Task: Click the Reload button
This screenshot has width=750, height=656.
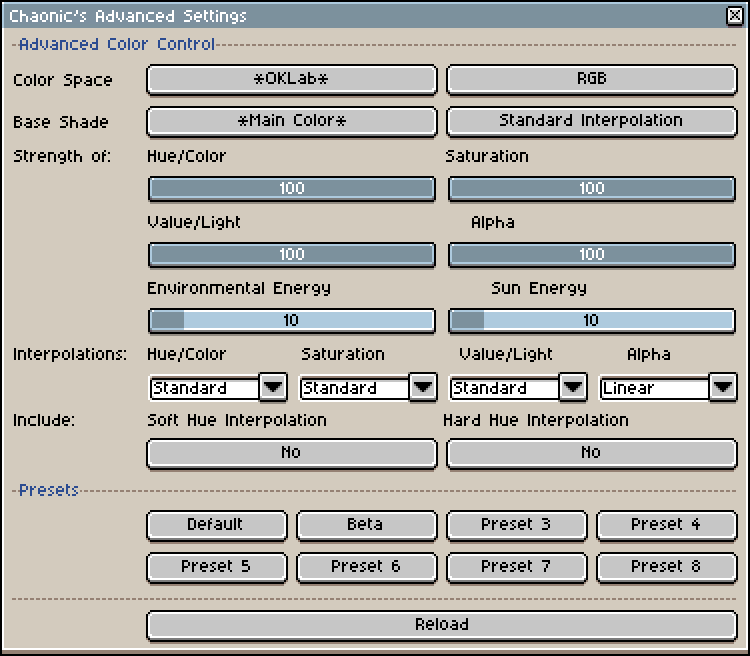Action: click(x=442, y=625)
